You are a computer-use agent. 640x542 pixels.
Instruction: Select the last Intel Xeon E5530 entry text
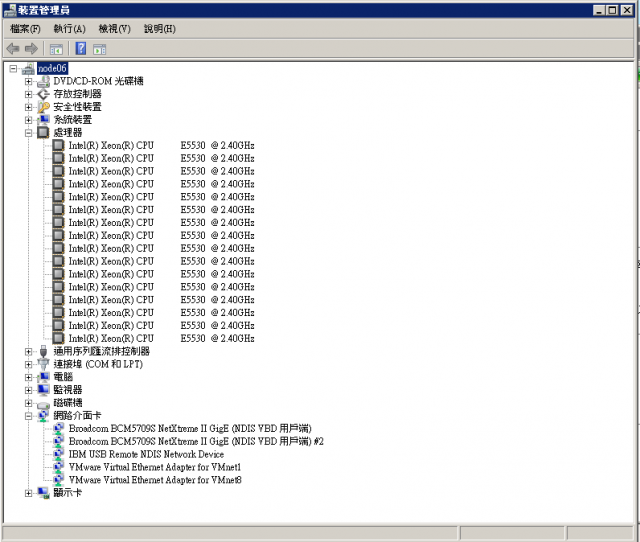click(x=162, y=338)
